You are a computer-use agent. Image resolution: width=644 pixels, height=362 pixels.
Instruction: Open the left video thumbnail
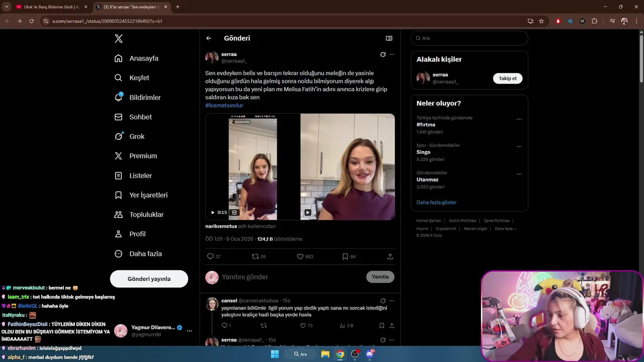click(253, 167)
